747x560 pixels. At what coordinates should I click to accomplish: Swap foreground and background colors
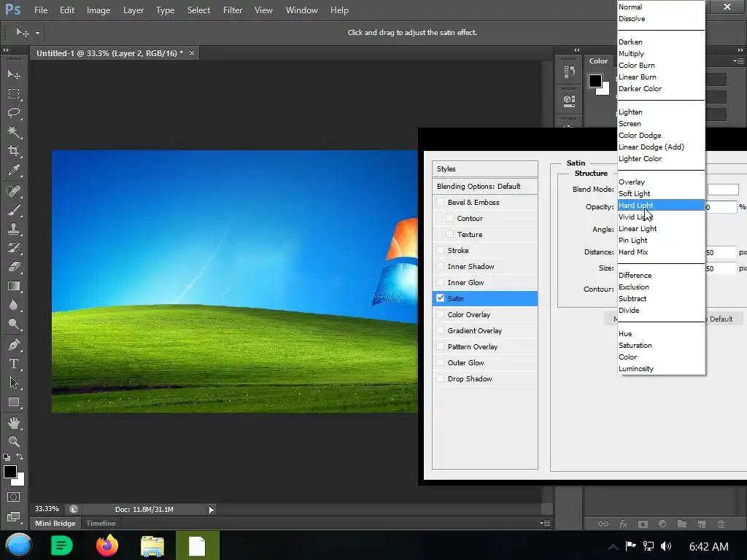tap(20, 456)
